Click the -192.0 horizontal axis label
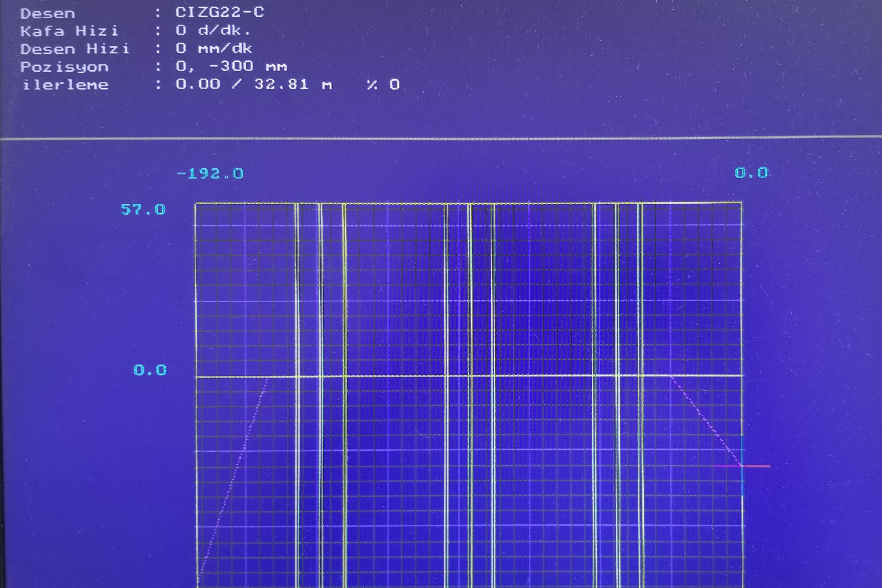 coord(210,174)
